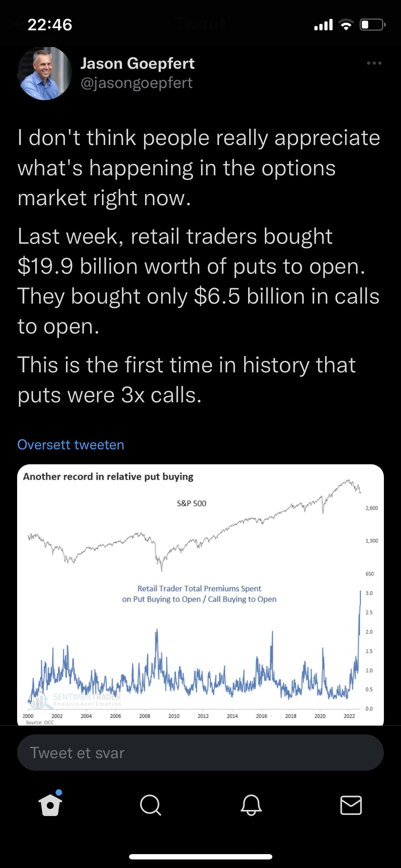The height and width of the screenshot is (868, 401).
Task: Tap the tweet's opening paragraph about options market
Action: [x=198, y=167]
